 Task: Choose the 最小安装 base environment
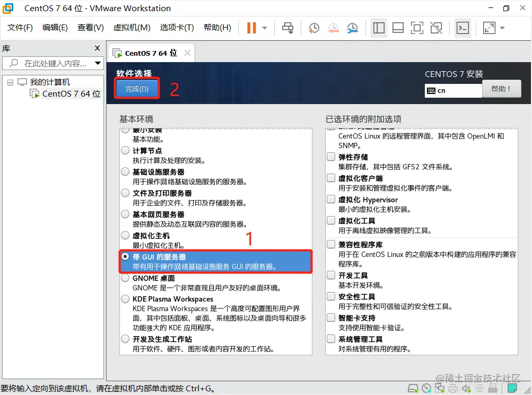[x=125, y=129]
